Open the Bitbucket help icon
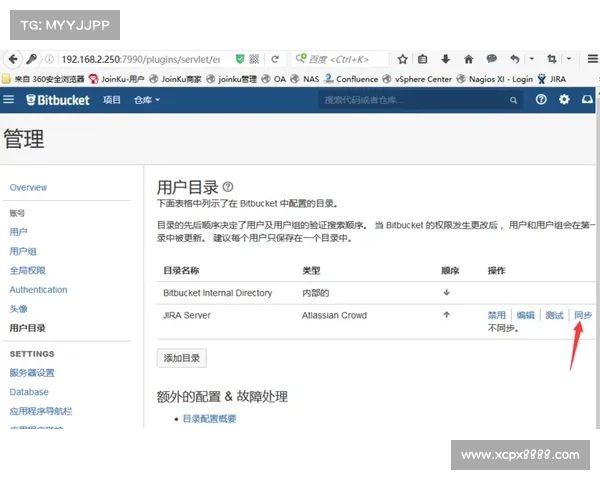 pos(541,100)
